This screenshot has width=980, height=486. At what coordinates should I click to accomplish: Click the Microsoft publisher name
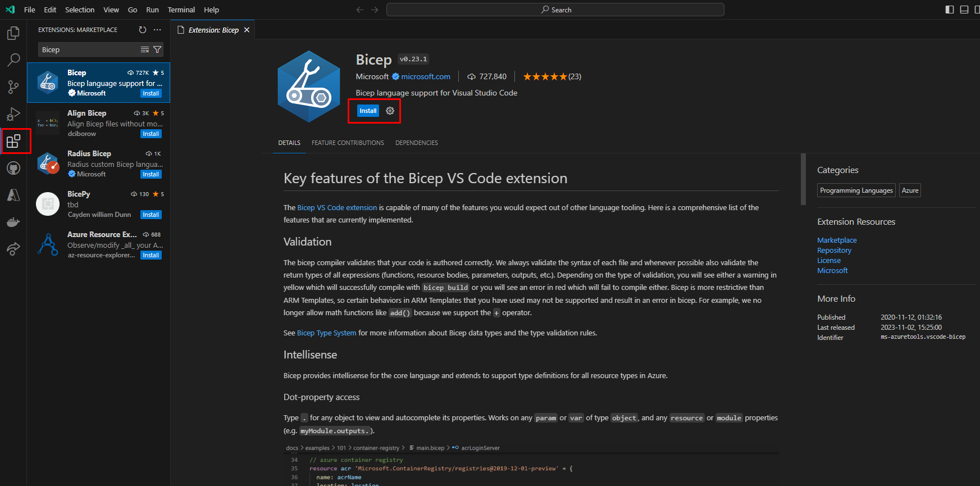click(372, 76)
